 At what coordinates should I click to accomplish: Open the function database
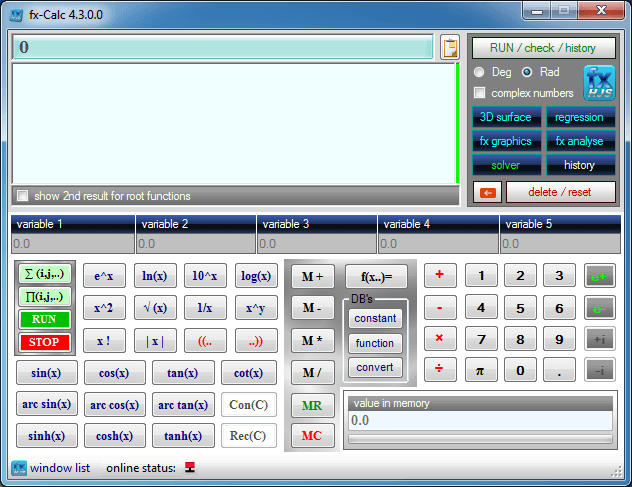pyautogui.click(x=375, y=343)
